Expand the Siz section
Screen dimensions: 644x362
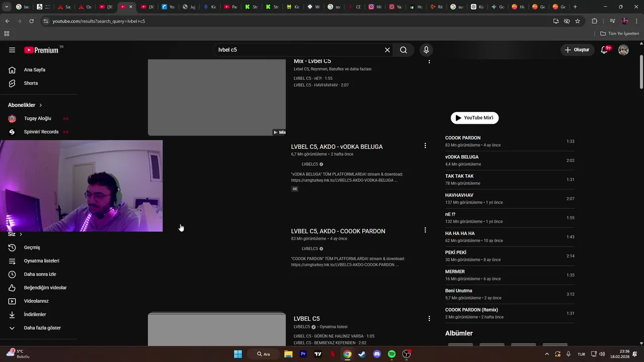15,234
